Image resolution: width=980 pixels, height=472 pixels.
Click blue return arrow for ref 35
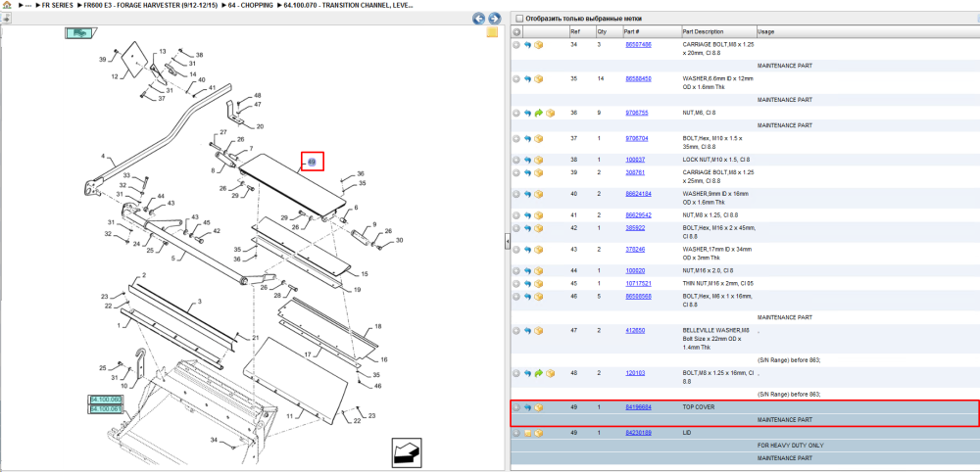(527, 78)
